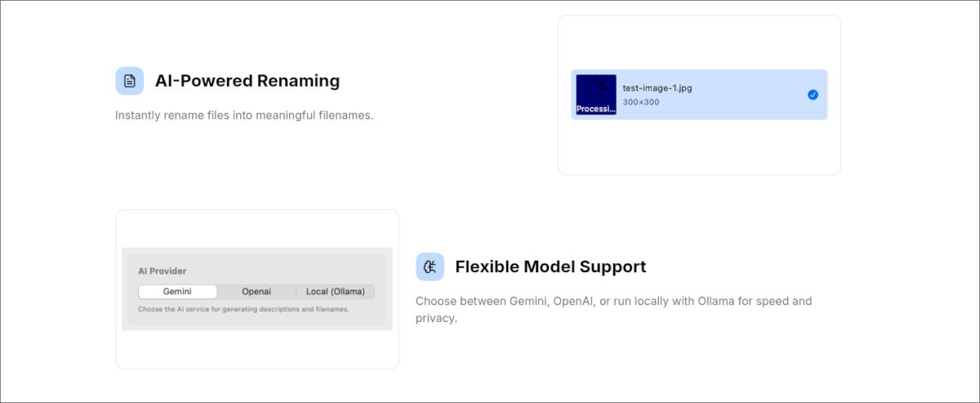This screenshot has width=980, height=403.
Task: Click the white file preview card background
Action: [699, 147]
